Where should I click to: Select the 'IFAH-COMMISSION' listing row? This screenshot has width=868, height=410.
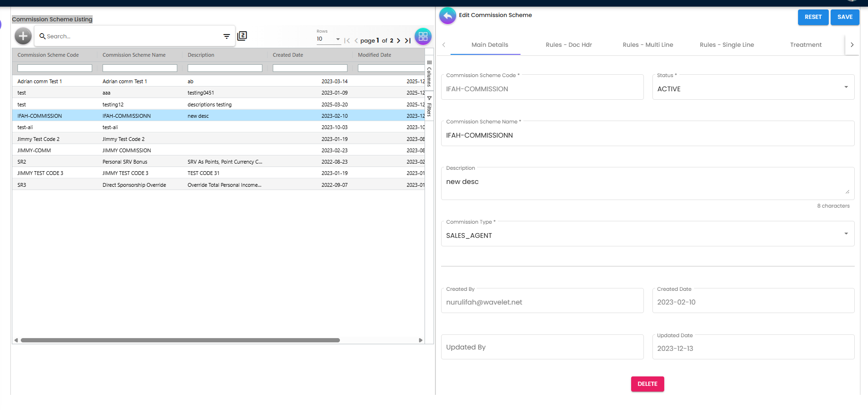tap(218, 116)
